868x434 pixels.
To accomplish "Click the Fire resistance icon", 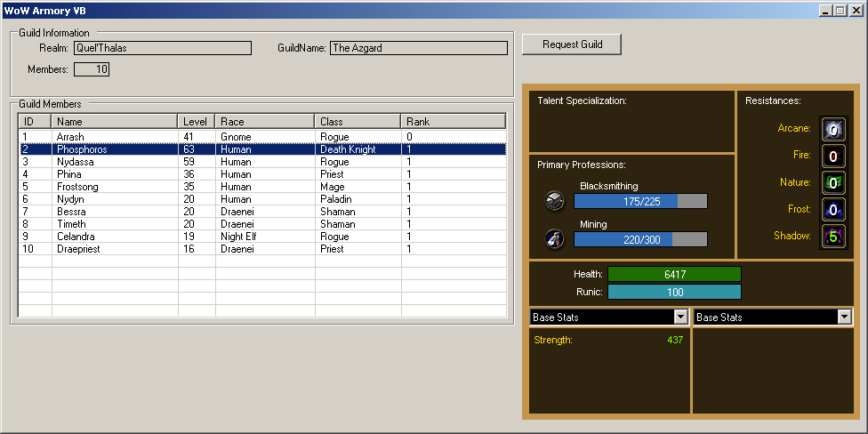I will 832,157.
